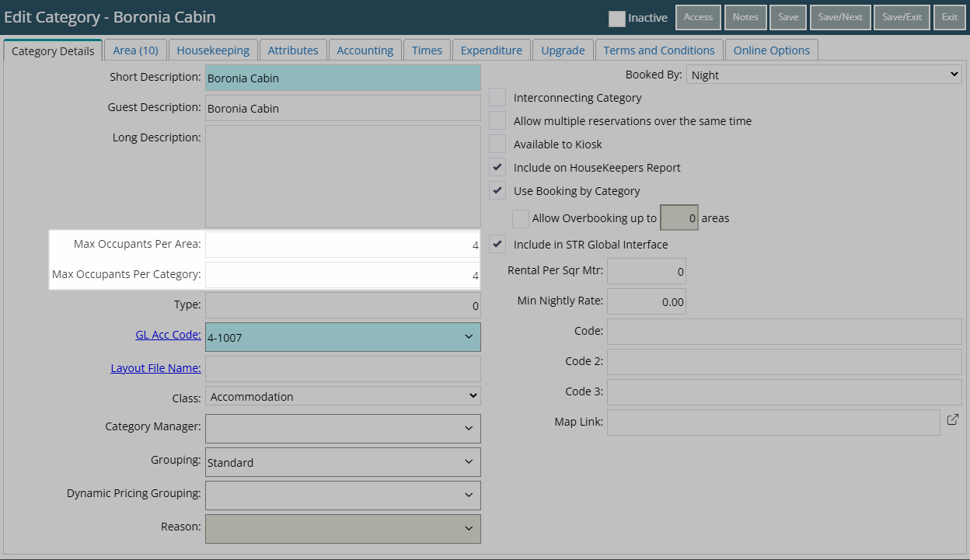The height and width of the screenshot is (560, 970).
Task: Open the Notes button
Action: [x=745, y=17]
